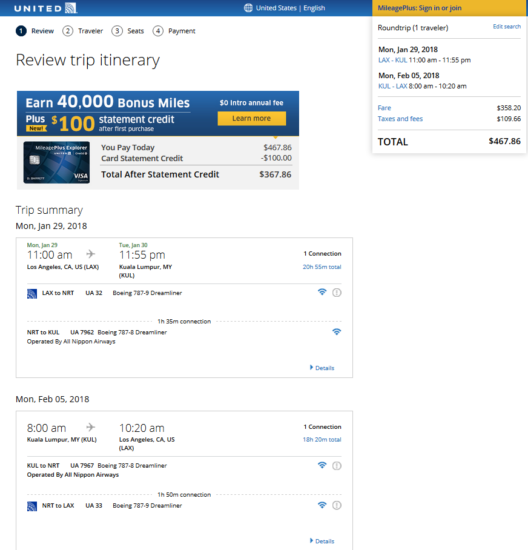
Task: Expand Details for the Feb 05 return flight
Action: [x=322, y=541]
